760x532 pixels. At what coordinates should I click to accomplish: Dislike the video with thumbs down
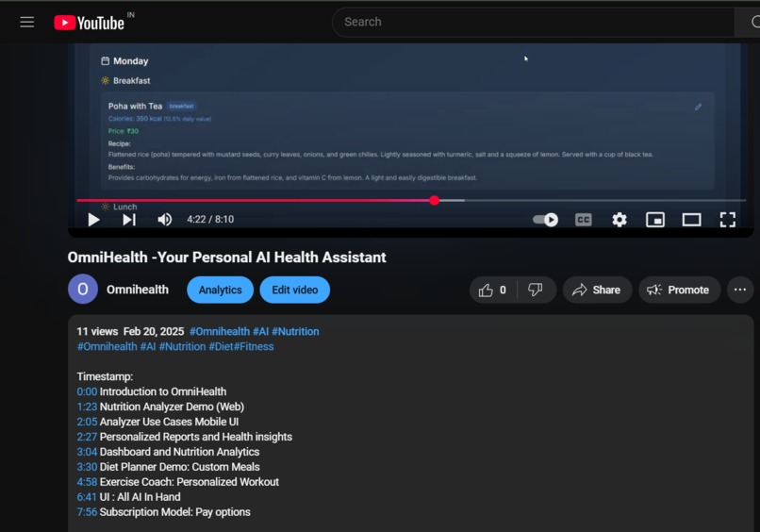pos(536,290)
